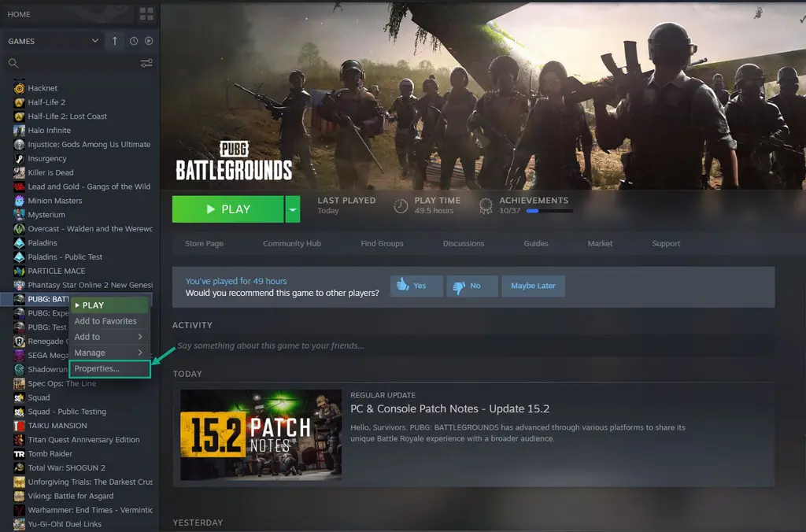Select Warhammer: End Times - Vermintide

(90, 510)
